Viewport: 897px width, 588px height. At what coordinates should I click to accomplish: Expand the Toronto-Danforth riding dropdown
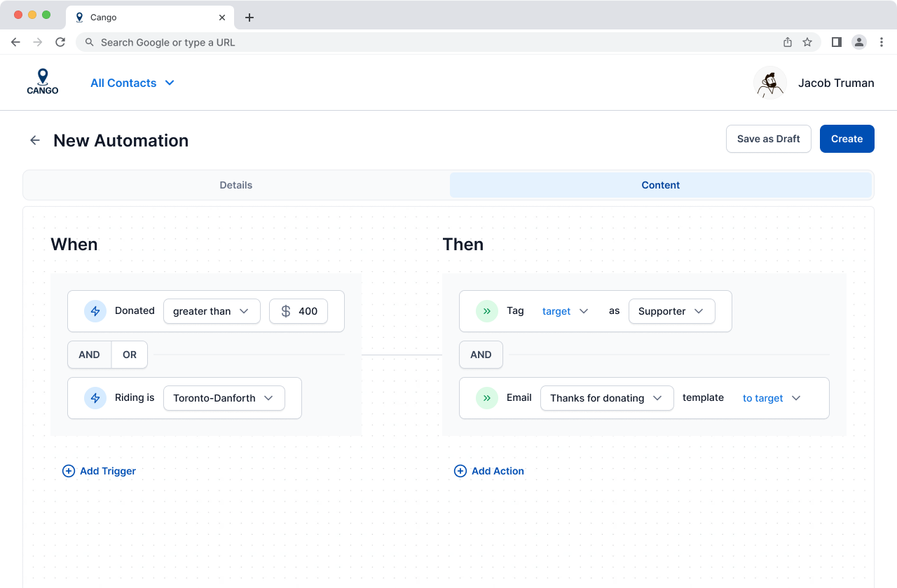(224, 398)
